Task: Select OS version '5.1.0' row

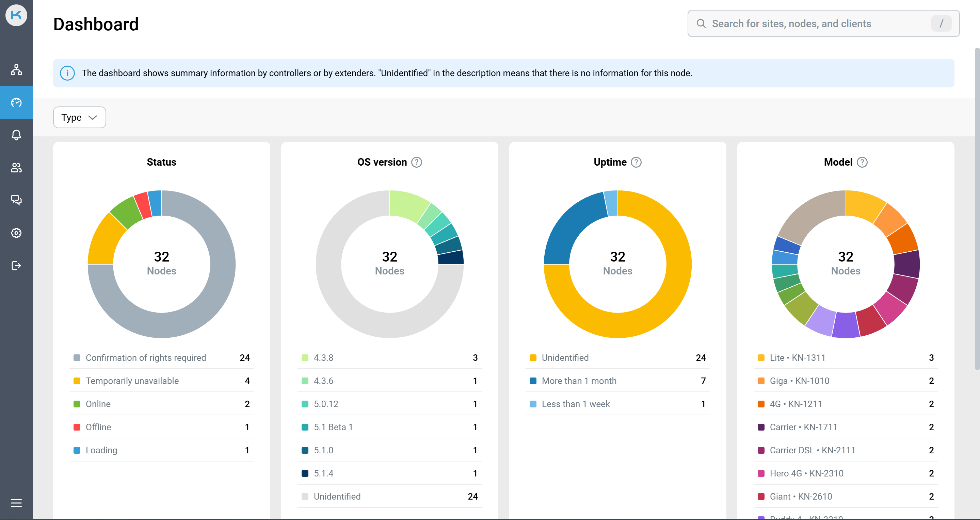Action: (x=389, y=450)
